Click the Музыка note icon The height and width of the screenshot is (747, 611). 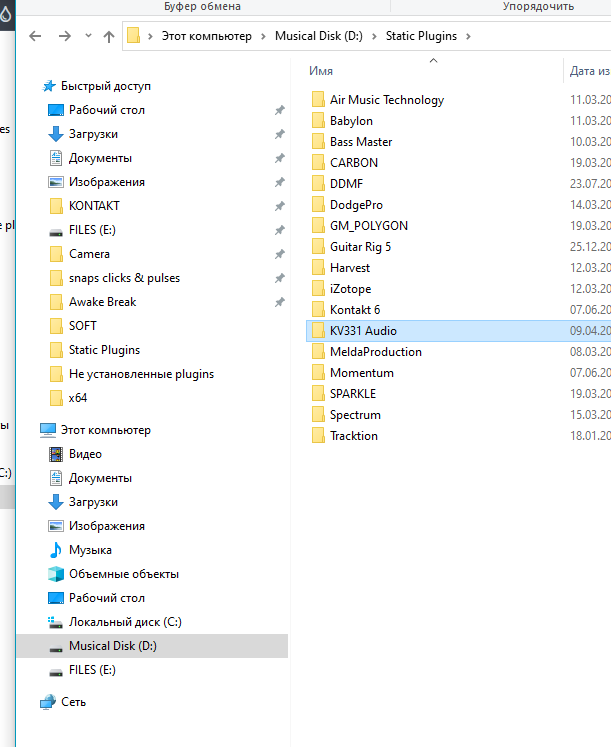coord(56,550)
